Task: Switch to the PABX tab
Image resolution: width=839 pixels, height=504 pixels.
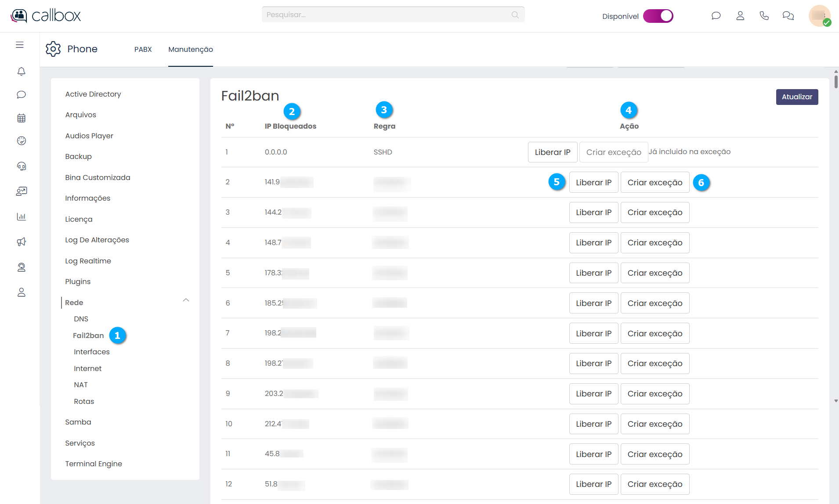Action: (143, 49)
